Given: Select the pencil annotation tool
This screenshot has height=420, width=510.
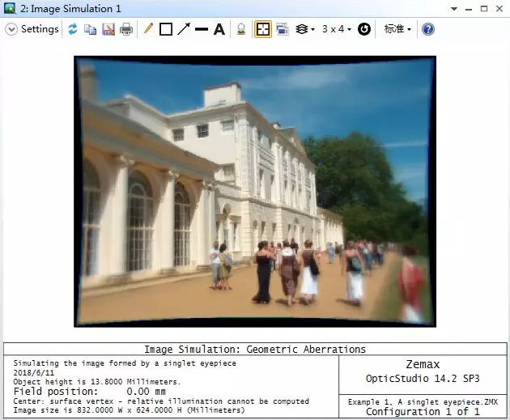Looking at the screenshot, I should point(148,29).
